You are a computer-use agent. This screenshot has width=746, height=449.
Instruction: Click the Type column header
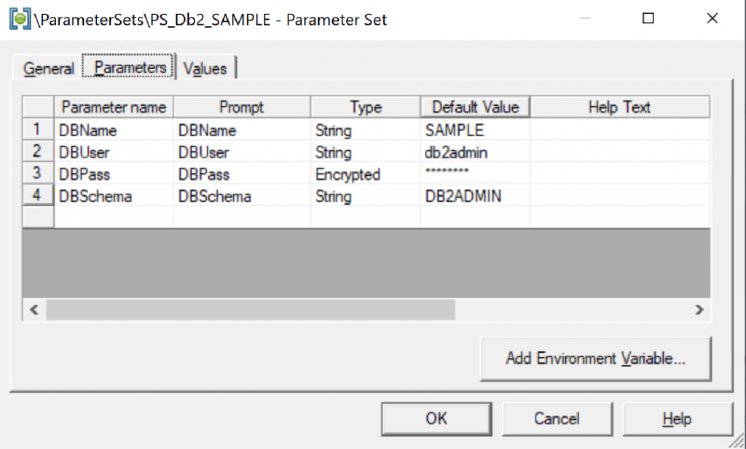click(365, 107)
